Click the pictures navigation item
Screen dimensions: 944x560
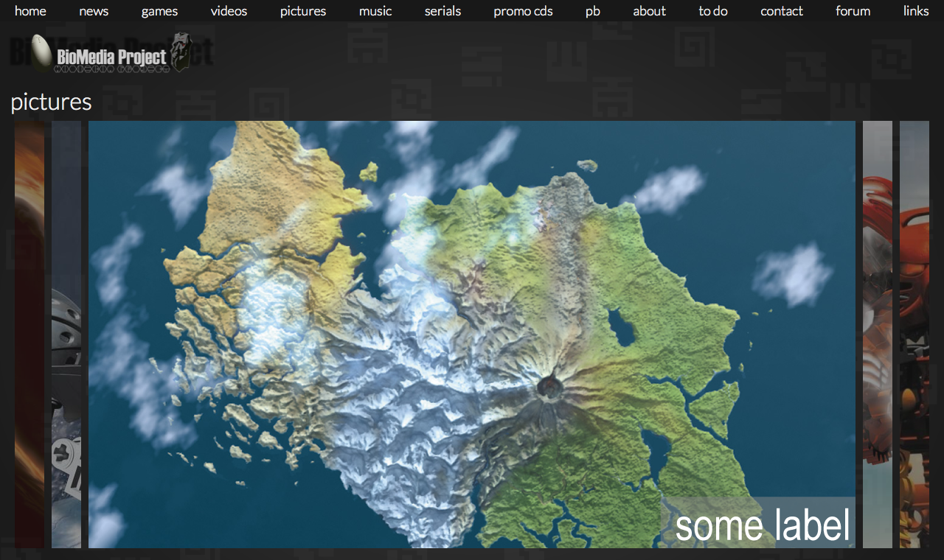pos(303,11)
